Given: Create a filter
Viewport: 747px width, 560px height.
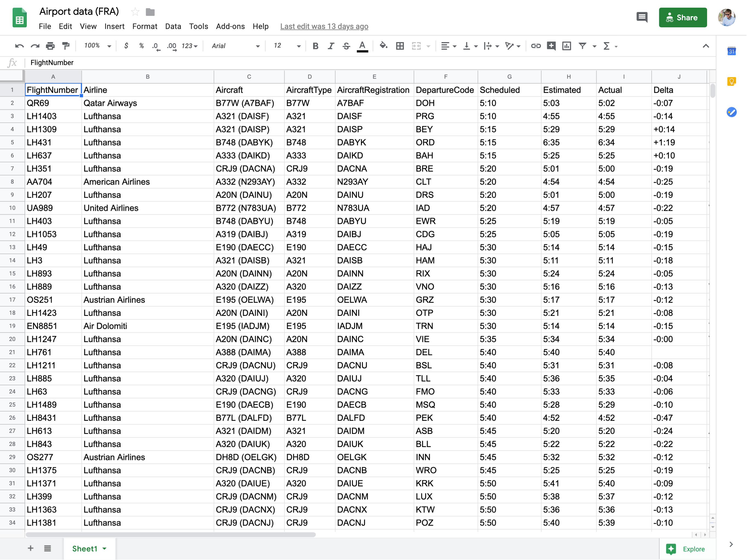Looking at the screenshot, I should [583, 46].
